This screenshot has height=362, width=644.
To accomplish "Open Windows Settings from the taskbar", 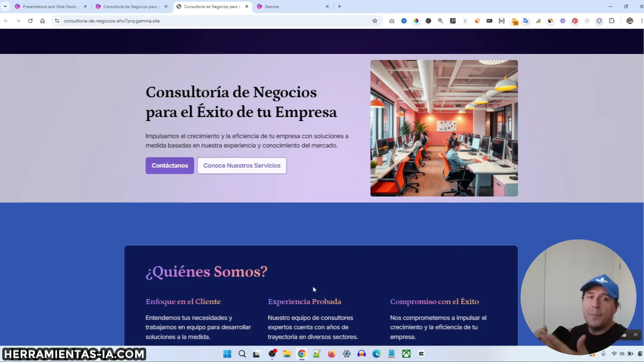I will [x=347, y=354].
